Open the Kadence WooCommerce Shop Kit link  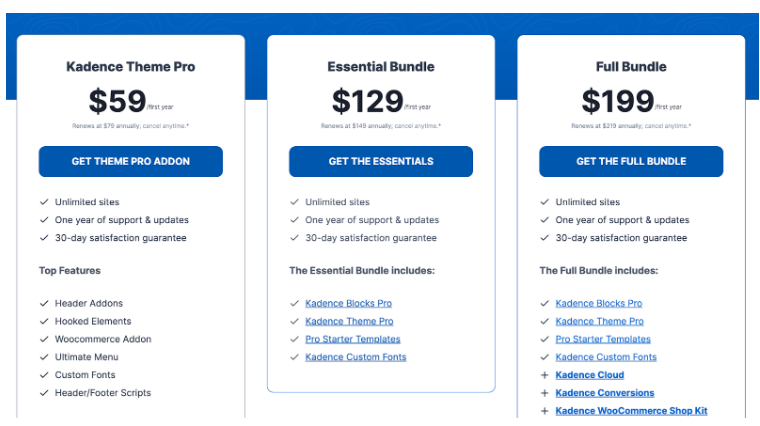coord(632,411)
